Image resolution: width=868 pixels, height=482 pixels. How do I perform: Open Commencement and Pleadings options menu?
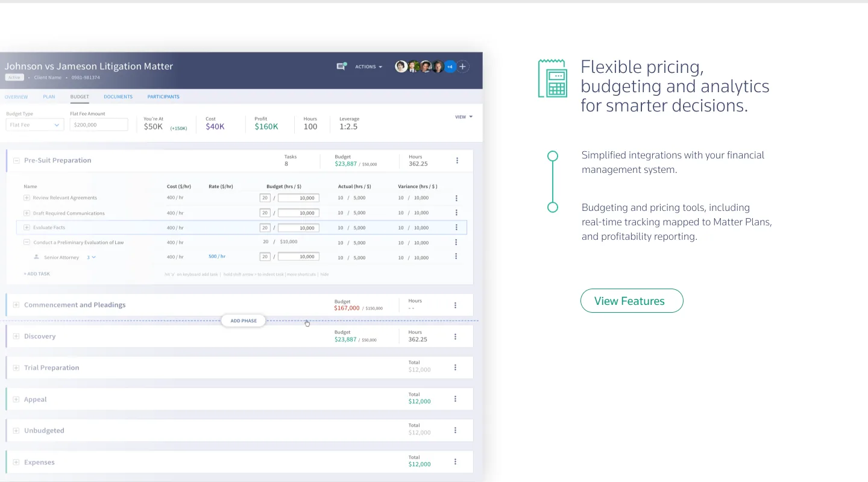[x=455, y=305]
